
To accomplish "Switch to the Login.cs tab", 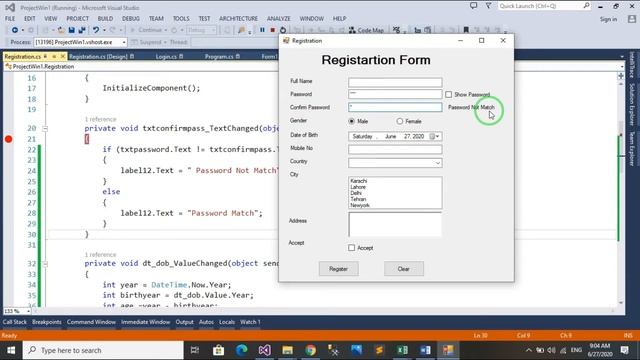I will 166,56.
